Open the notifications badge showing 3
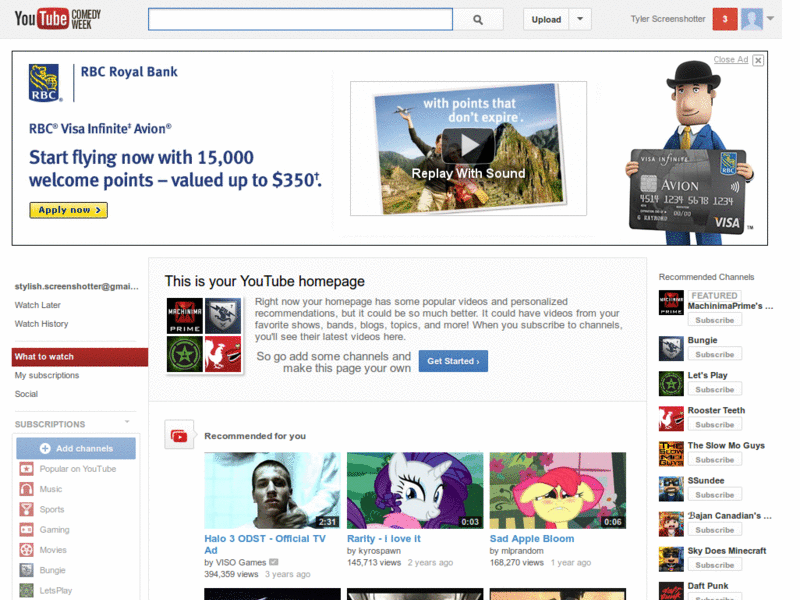The width and height of the screenshot is (800, 600). (725, 19)
